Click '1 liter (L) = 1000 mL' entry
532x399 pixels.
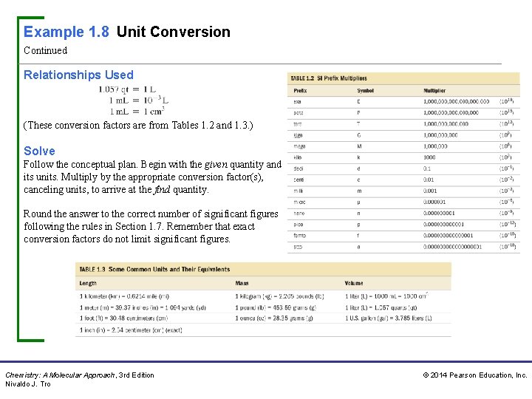(386, 296)
